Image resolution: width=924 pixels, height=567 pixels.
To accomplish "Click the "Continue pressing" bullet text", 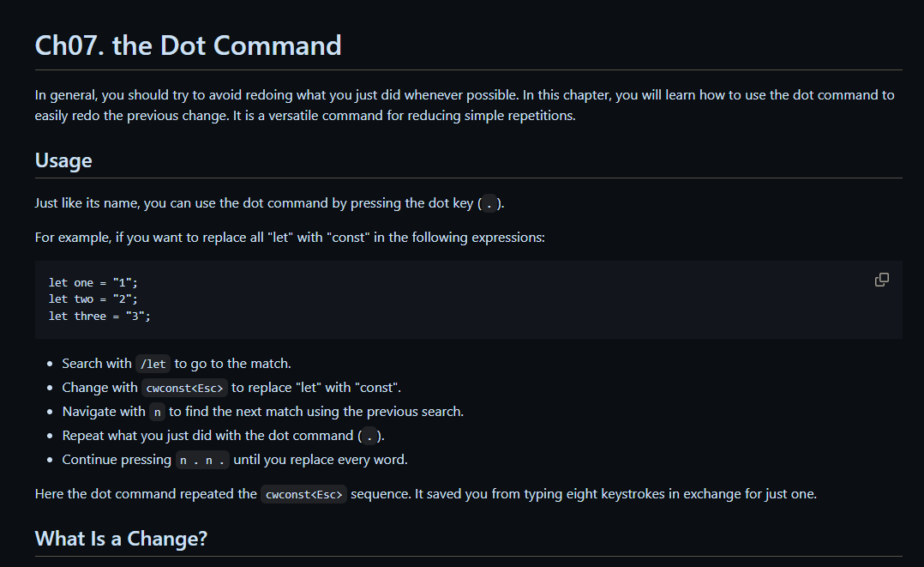I will pos(117,460).
